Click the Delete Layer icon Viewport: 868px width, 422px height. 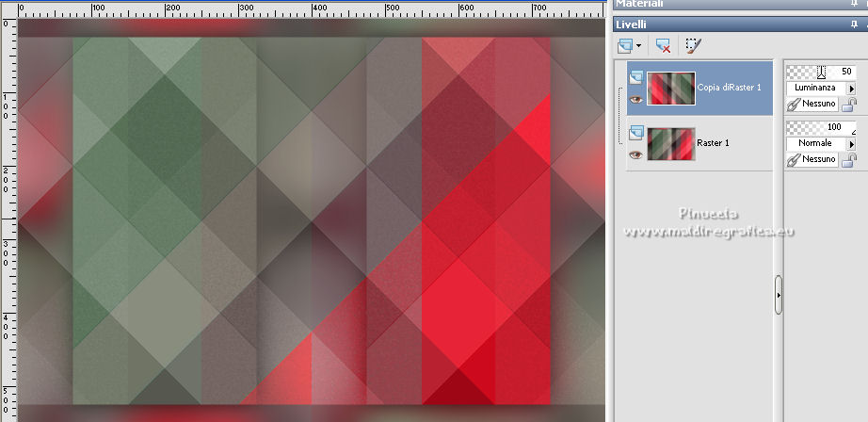pos(663,45)
